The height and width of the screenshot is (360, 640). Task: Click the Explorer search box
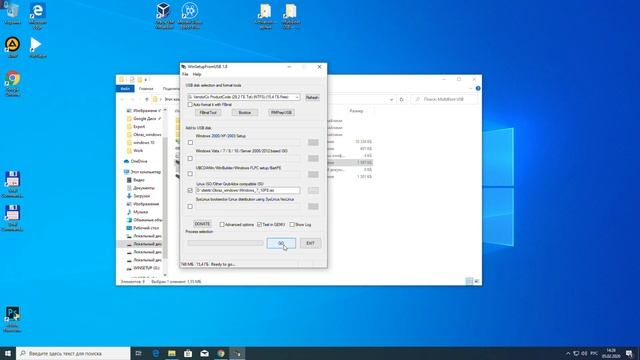(x=444, y=99)
